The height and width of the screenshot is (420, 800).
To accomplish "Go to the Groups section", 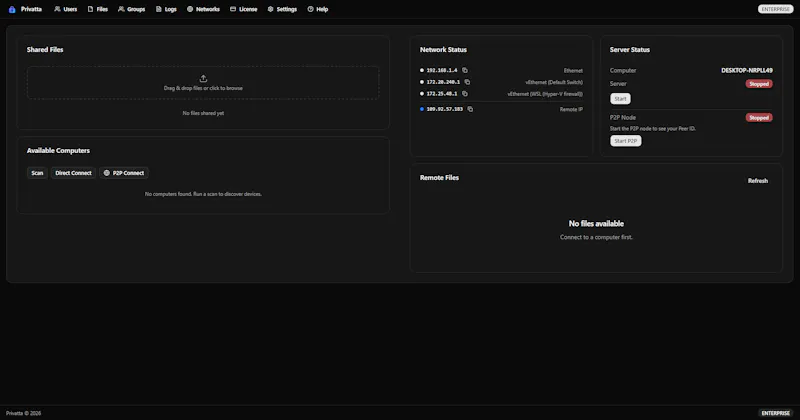I will tap(132, 9).
